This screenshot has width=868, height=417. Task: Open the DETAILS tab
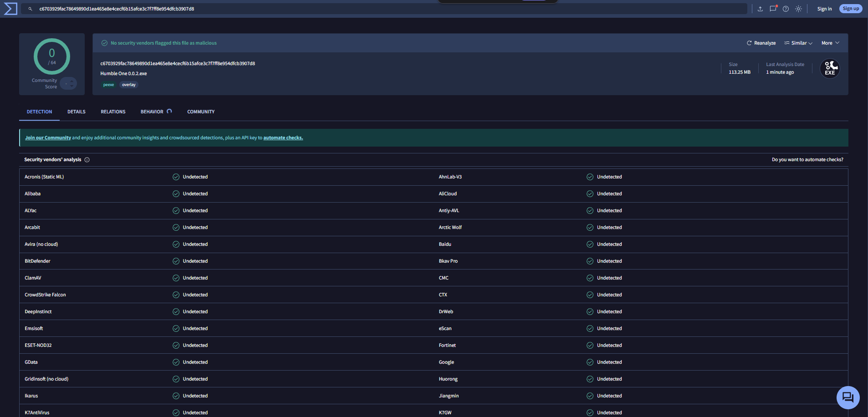point(77,112)
